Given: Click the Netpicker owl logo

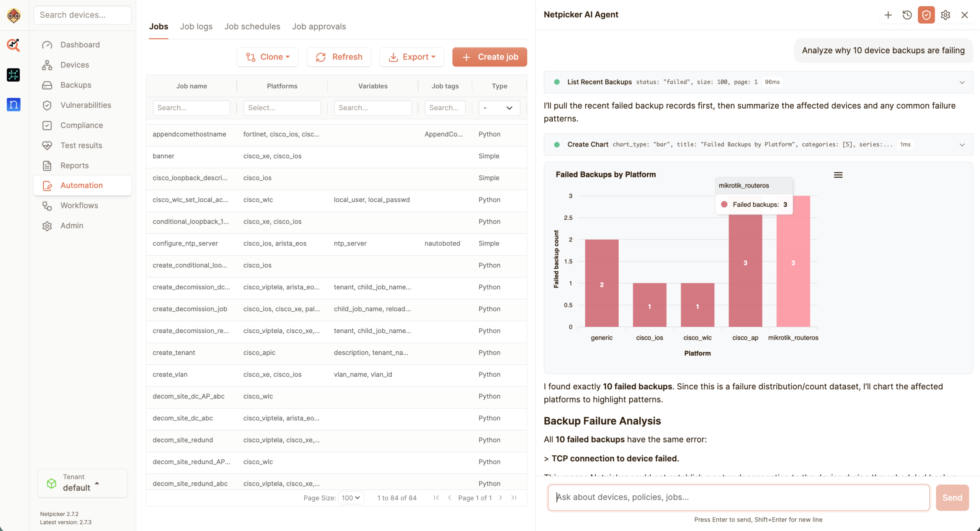Looking at the screenshot, I should point(14,15).
